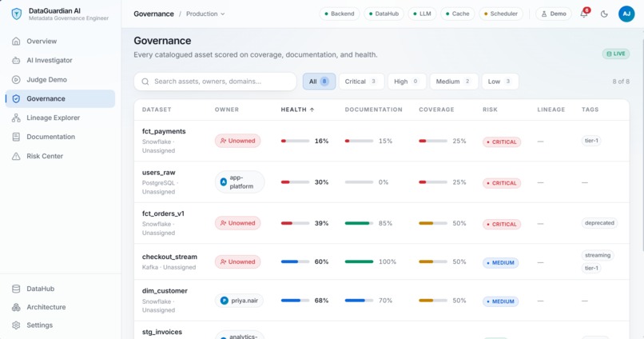Click the Settings gear icon
Viewport: 644px width, 339px height.
coord(16,325)
